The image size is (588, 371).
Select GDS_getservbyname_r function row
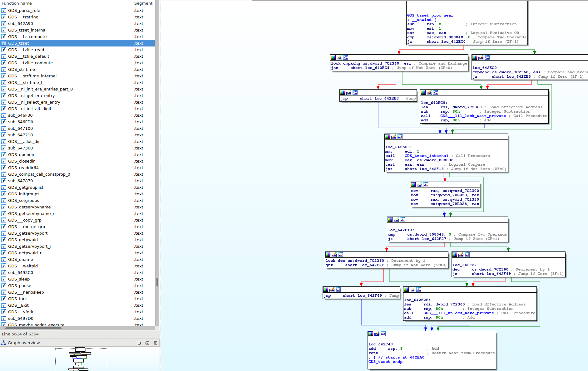pyautogui.click(x=77, y=213)
